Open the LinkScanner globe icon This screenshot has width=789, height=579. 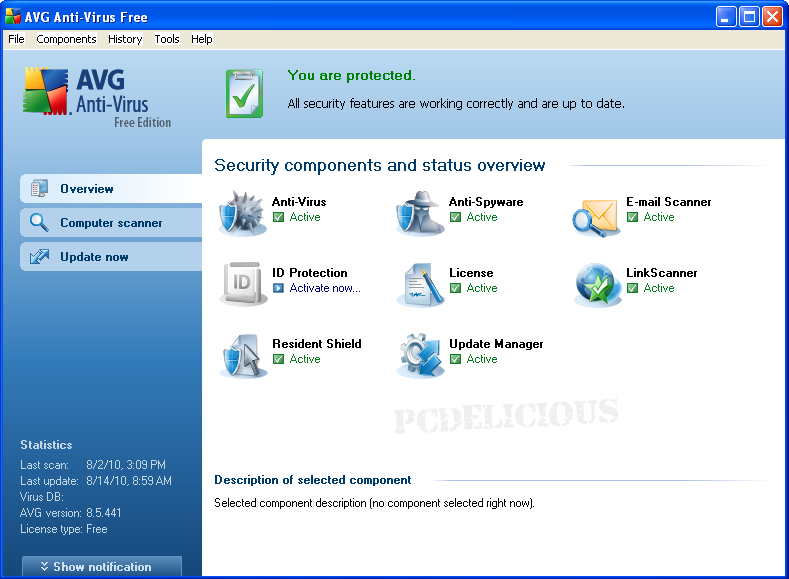point(597,285)
